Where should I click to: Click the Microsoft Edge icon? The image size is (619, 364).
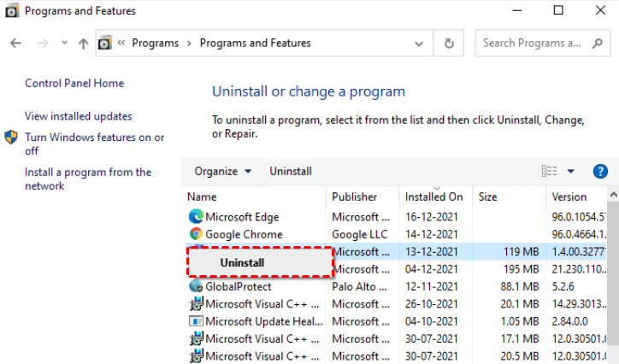(196, 216)
